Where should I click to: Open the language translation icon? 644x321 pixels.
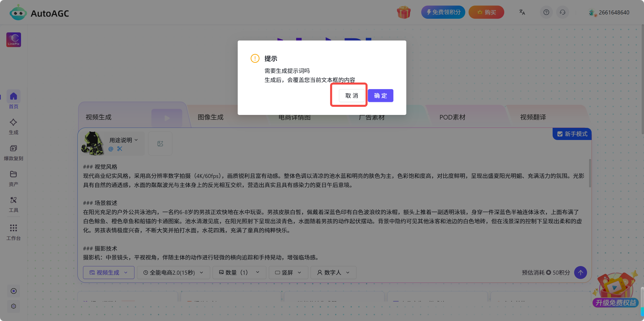point(522,12)
